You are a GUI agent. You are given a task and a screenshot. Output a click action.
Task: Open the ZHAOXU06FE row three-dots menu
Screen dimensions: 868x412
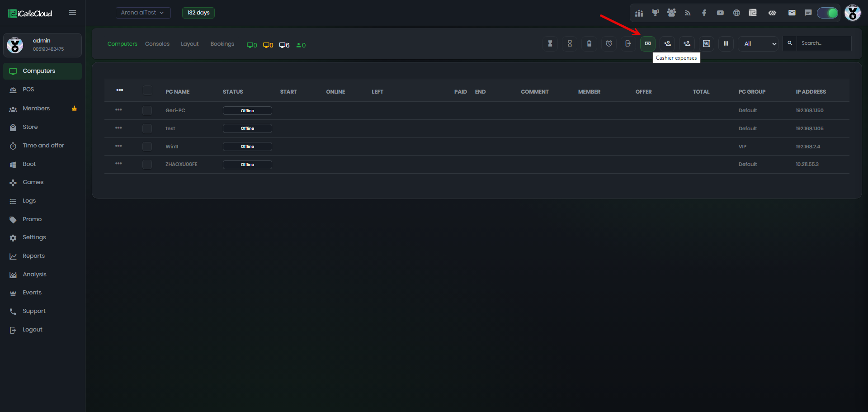coord(118,164)
